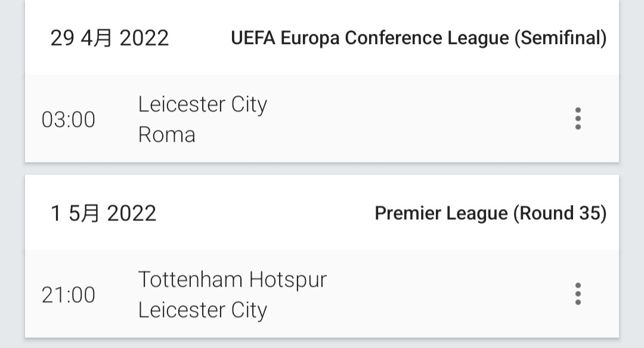The image size is (644, 348).
Task: Select the Leicester City vs Roma match row
Action: coord(322,119)
